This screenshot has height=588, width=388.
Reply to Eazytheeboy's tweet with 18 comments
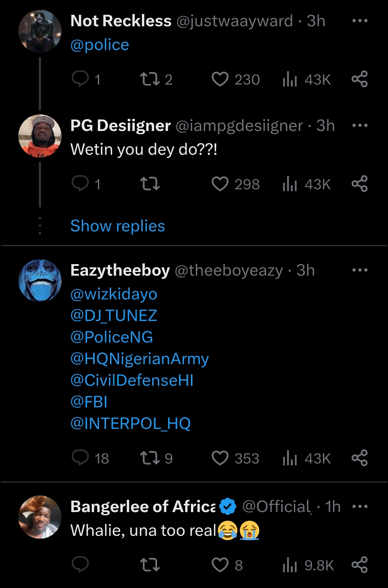(80, 458)
